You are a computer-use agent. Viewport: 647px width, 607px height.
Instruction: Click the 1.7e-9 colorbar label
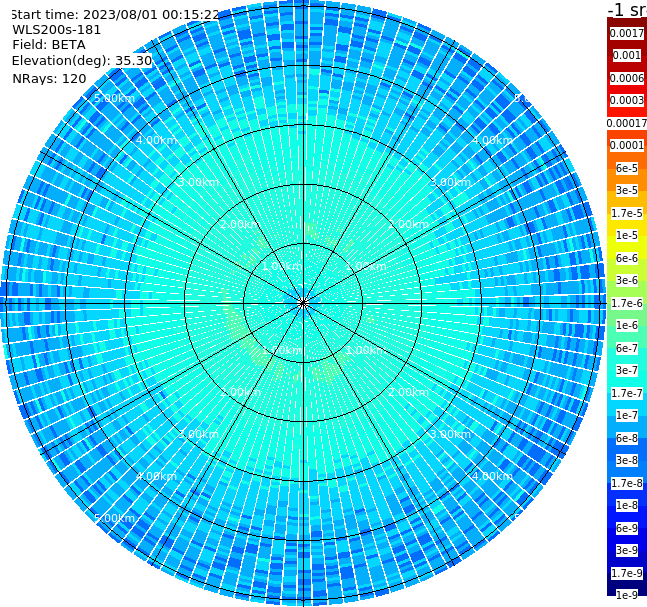(627, 573)
